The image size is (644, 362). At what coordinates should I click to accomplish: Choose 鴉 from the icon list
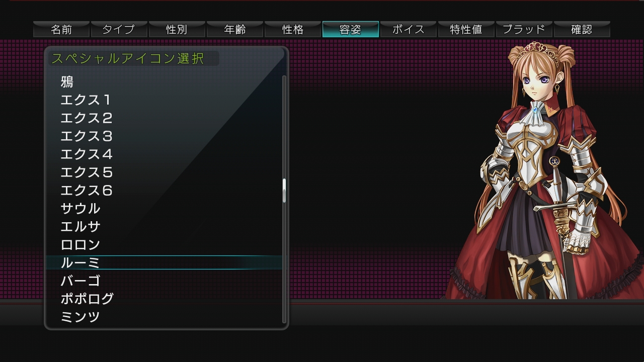[67, 82]
